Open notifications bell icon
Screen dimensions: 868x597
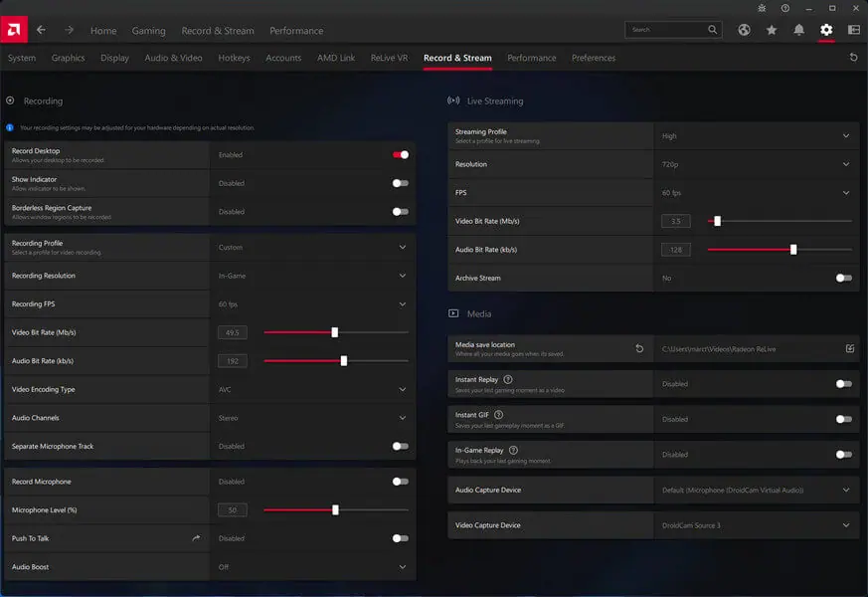(x=798, y=30)
